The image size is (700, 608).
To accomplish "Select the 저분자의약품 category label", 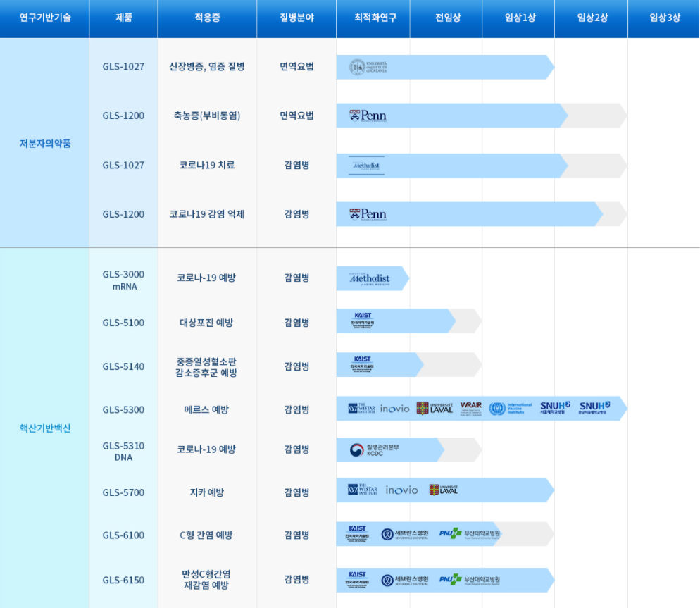I will coord(45,144).
